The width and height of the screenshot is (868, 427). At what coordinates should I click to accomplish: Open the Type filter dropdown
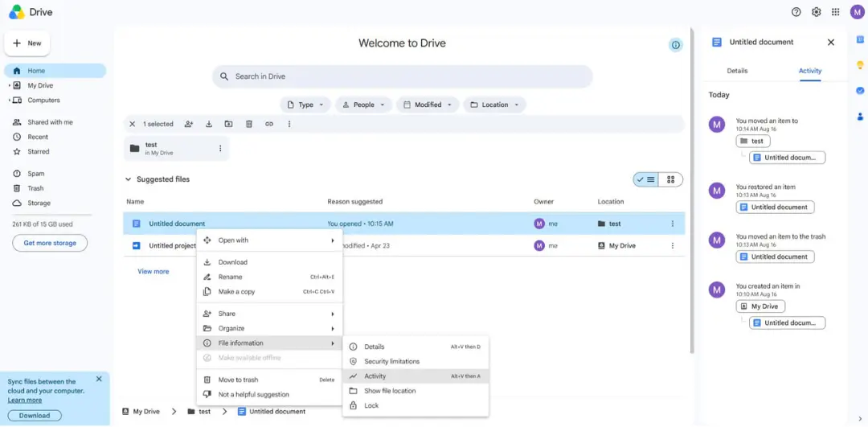click(305, 105)
